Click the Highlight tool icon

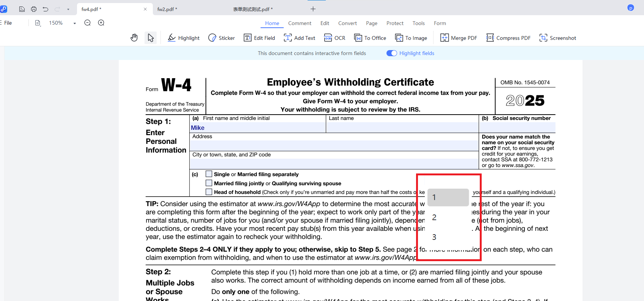172,38
